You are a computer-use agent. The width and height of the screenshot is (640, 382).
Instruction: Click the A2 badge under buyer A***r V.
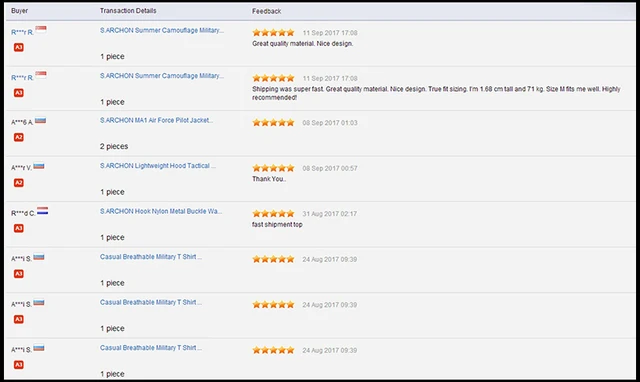pos(19,182)
